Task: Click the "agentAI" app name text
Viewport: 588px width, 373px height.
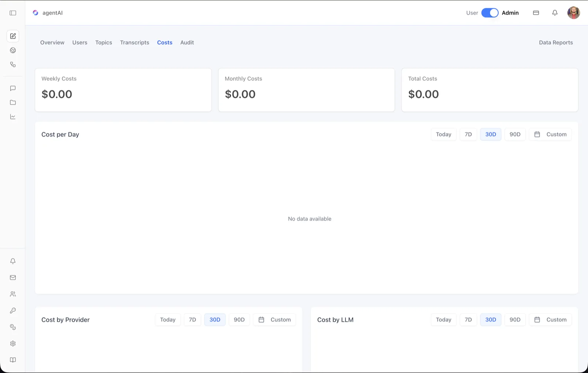Action: [x=53, y=13]
